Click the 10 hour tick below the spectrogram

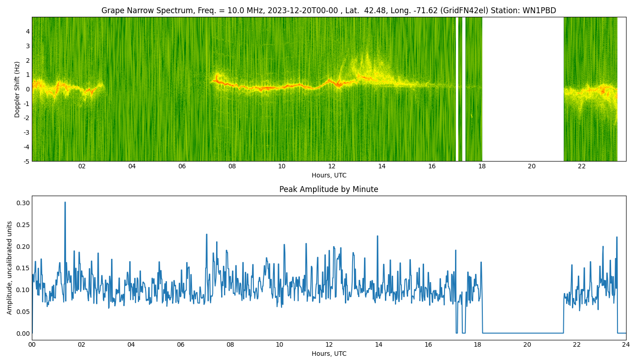(282, 167)
